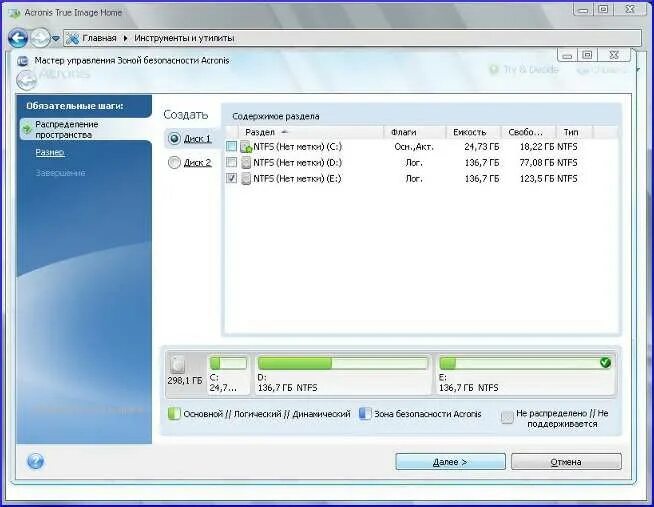This screenshot has height=507, width=654.
Task: Click the C: system partition icon
Action: [246, 147]
